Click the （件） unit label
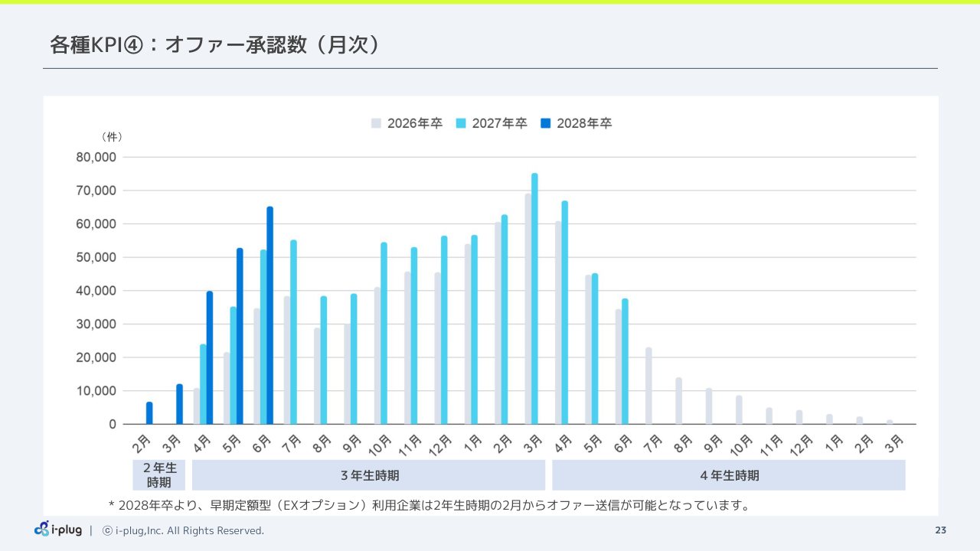This screenshot has width=980, height=551. pyautogui.click(x=111, y=137)
